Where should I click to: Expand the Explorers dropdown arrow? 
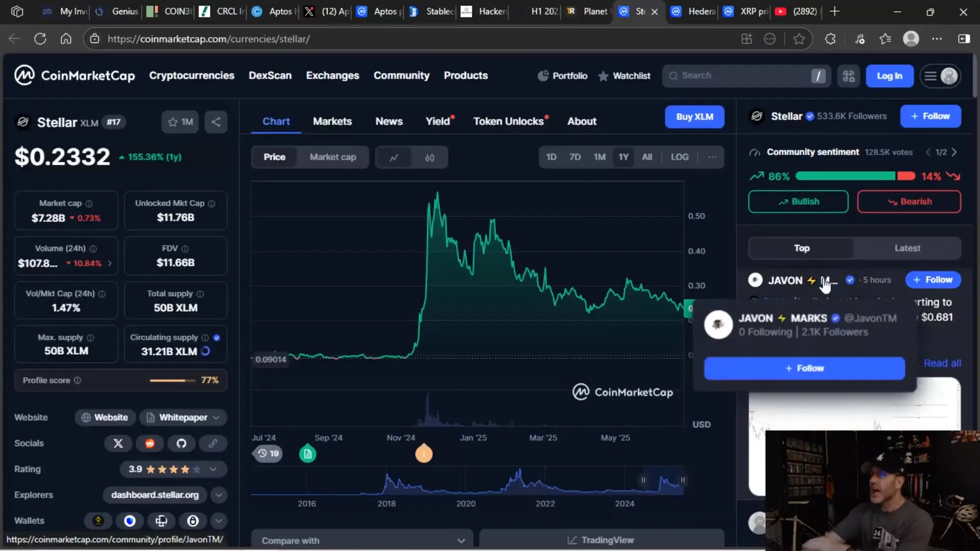(x=218, y=495)
